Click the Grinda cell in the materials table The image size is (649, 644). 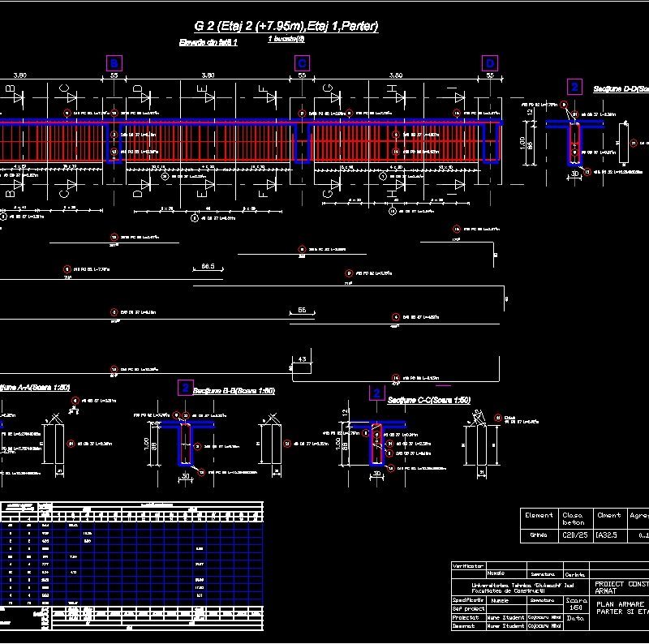(x=539, y=537)
